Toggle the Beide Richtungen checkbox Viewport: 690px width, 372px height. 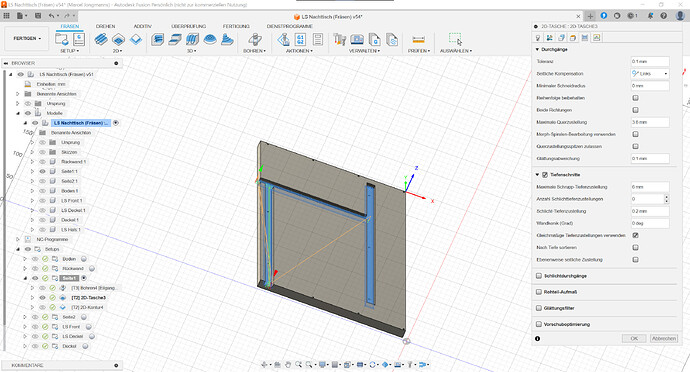[635, 110]
